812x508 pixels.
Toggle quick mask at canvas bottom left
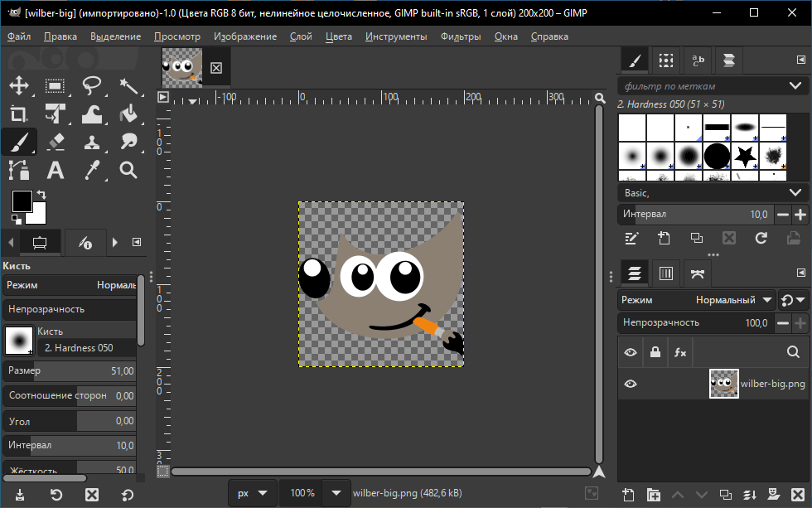click(x=162, y=472)
